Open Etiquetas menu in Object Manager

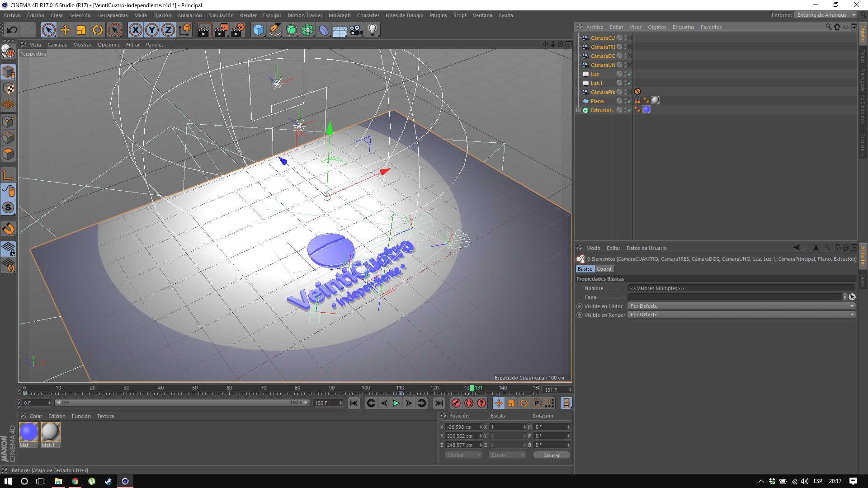click(683, 27)
